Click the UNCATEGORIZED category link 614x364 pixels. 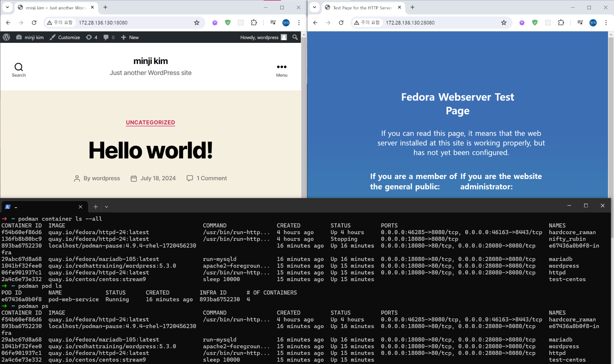pos(150,123)
